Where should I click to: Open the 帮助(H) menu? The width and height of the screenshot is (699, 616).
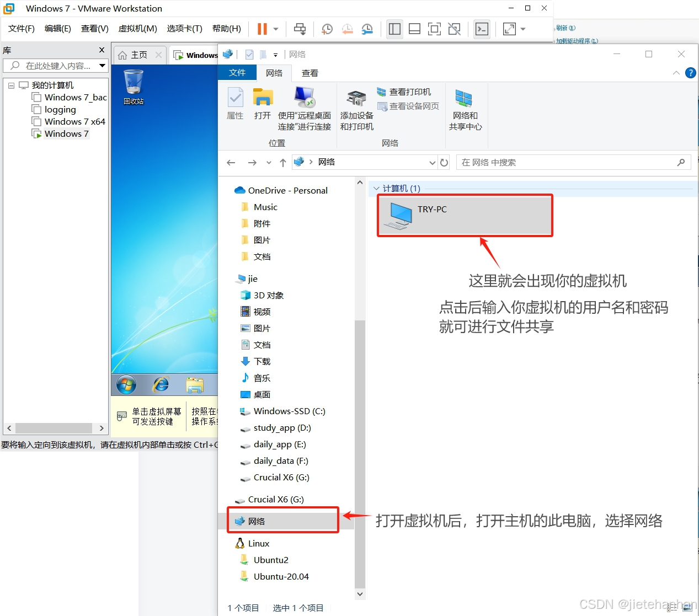pos(227,29)
